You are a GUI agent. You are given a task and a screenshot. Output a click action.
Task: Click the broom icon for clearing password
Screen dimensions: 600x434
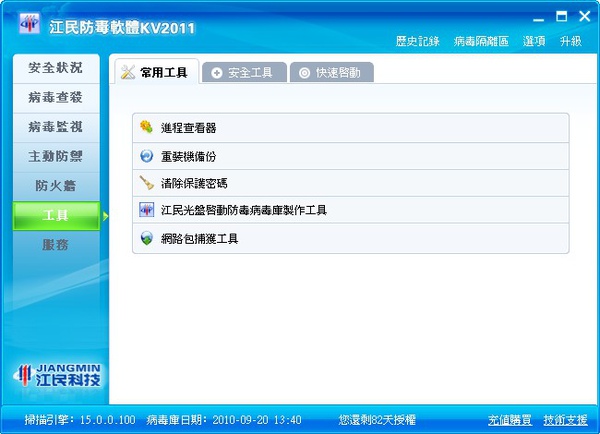point(146,183)
